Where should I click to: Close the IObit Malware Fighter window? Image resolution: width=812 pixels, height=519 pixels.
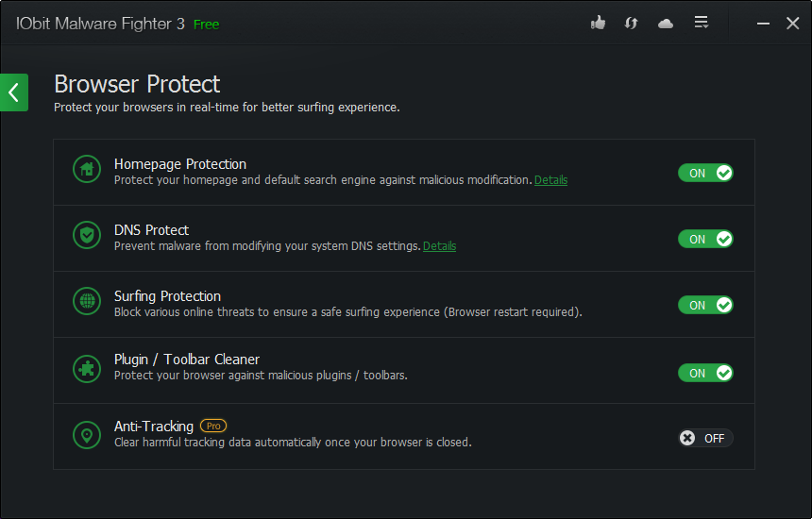pyautogui.click(x=793, y=24)
